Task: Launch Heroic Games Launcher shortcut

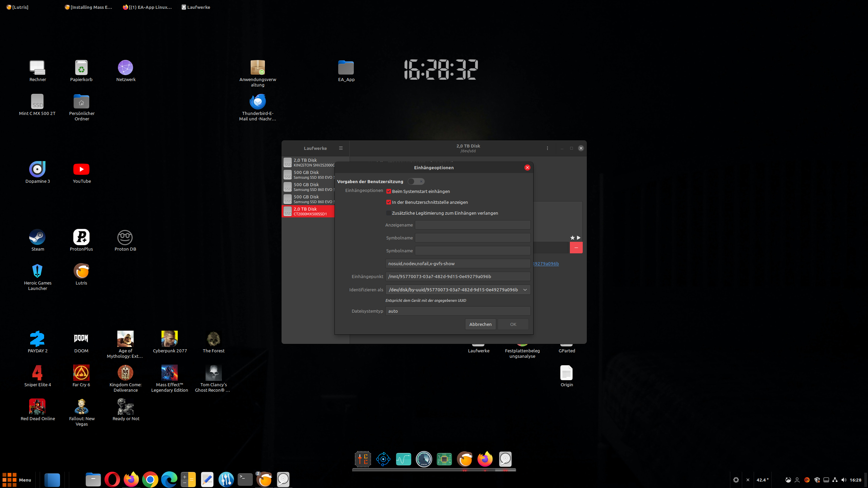Action: click(x=37, y=271)
